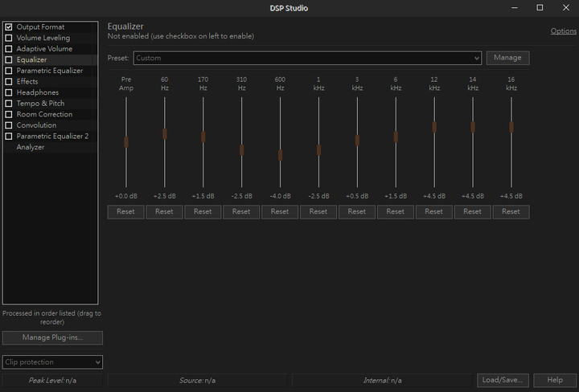Maximize the DSP Studio window
This screenshot has width=579, height=392.
click(x=540, y=8)
